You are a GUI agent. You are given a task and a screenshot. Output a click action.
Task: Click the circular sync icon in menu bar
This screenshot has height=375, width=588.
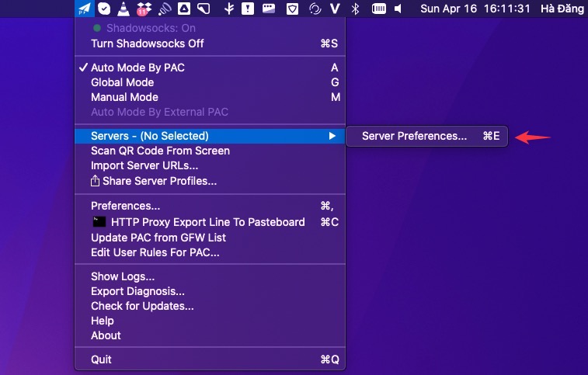(315, 9)
